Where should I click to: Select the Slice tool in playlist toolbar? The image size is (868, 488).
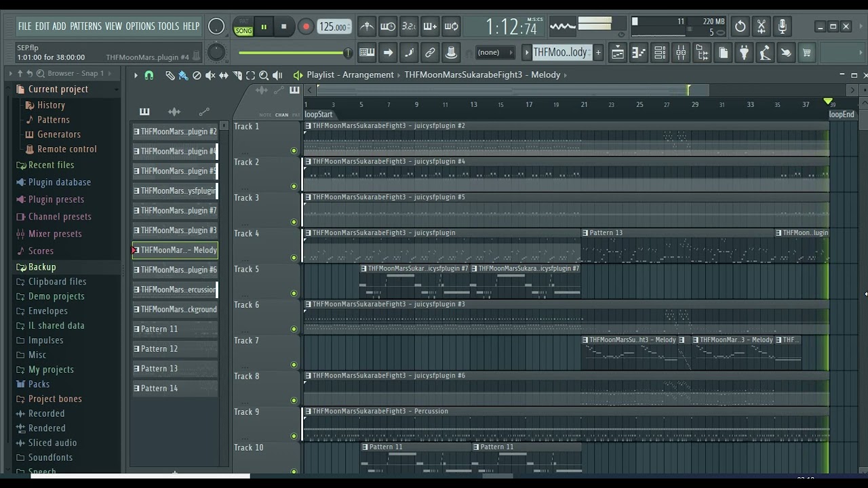[x=237, y=75]
